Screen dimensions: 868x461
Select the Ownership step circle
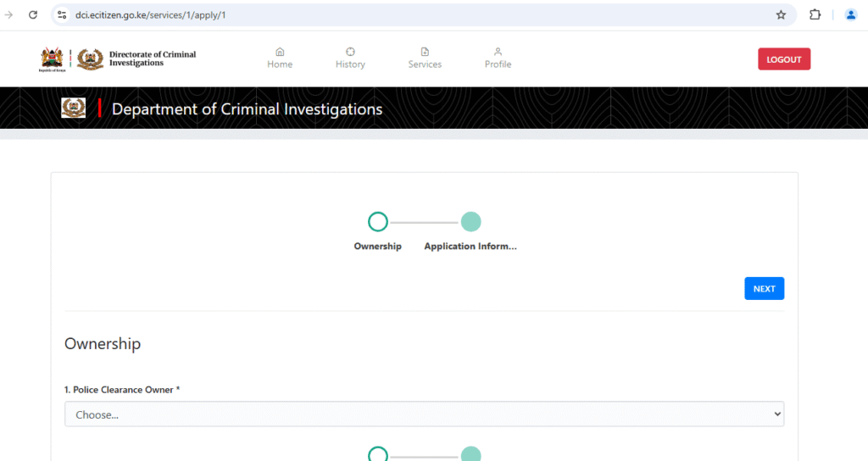pyautogui.click(x=378, y=222)
